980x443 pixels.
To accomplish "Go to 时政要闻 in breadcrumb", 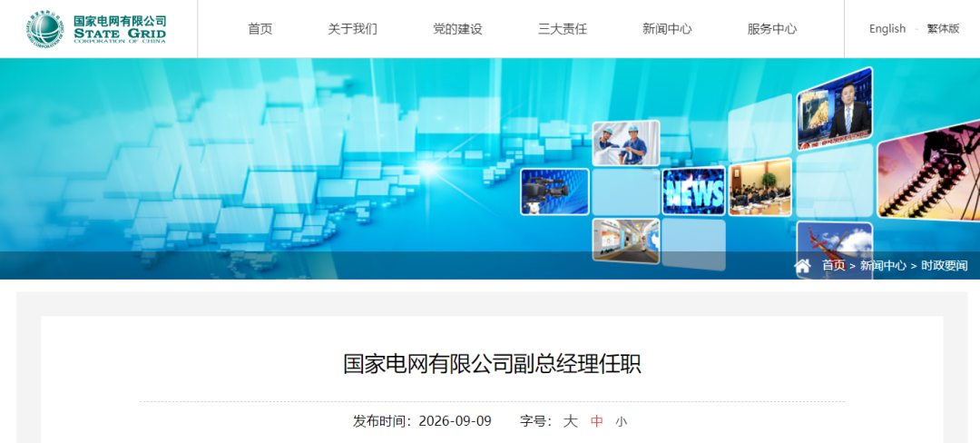I will (944, 266).
